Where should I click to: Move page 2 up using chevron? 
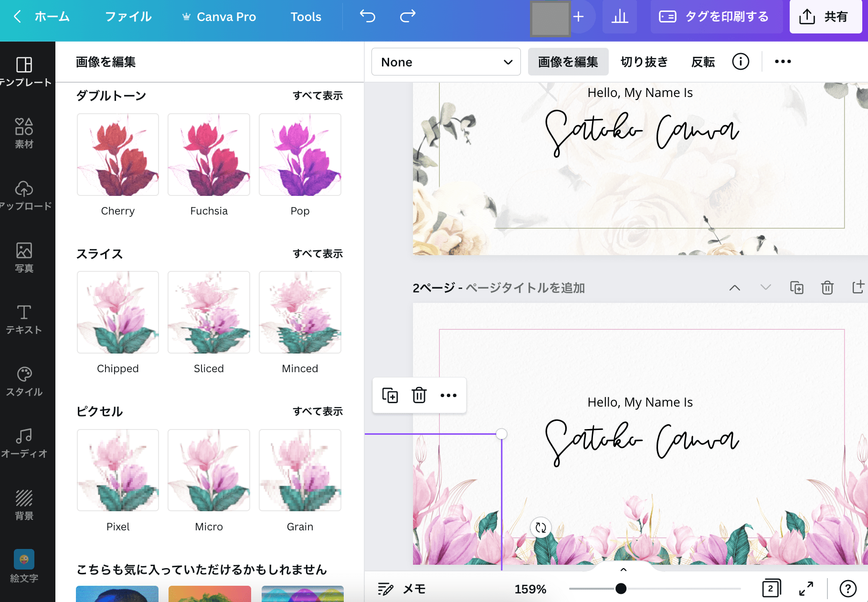coord(735,288)
